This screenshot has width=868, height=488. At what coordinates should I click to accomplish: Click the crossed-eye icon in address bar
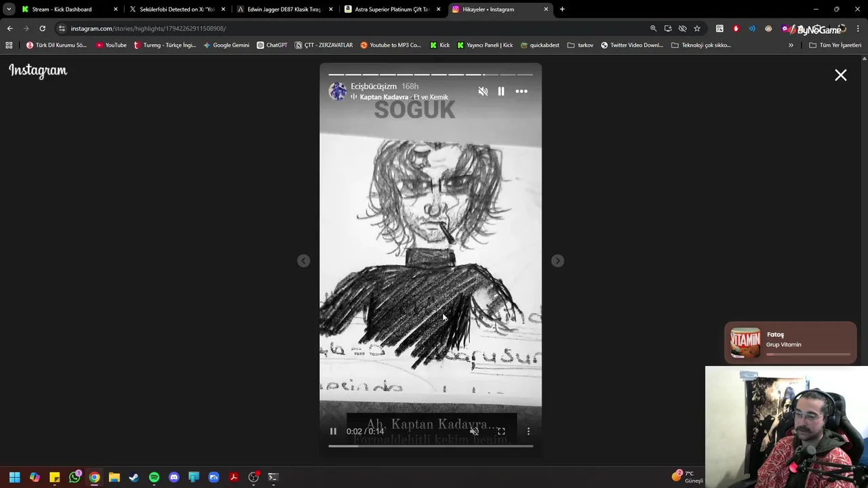[682, 28]
